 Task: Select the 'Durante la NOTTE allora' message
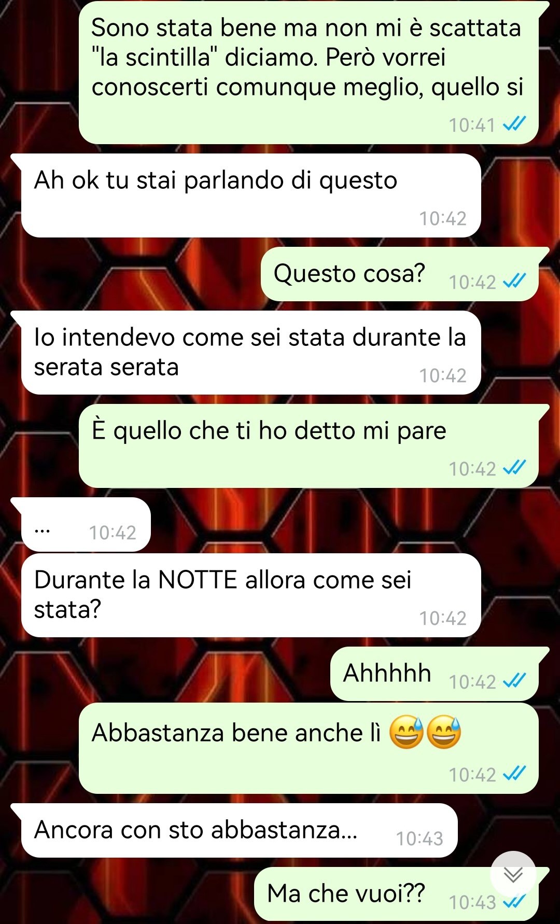click(x=251, y=595)
